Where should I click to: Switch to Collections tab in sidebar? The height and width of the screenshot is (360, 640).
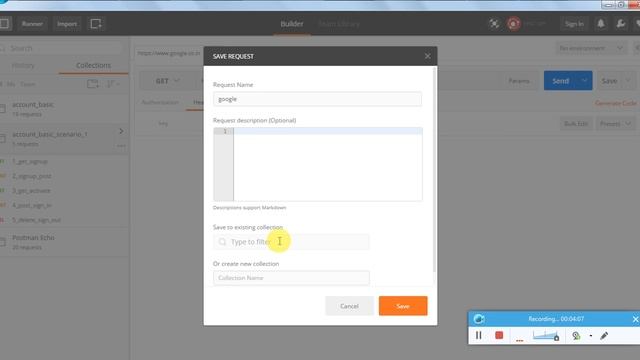pyautogui.click(x=93, y=65)
